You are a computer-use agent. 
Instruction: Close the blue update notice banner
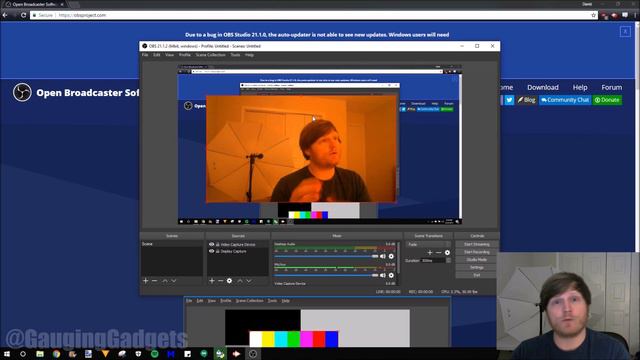pos(625,31)
